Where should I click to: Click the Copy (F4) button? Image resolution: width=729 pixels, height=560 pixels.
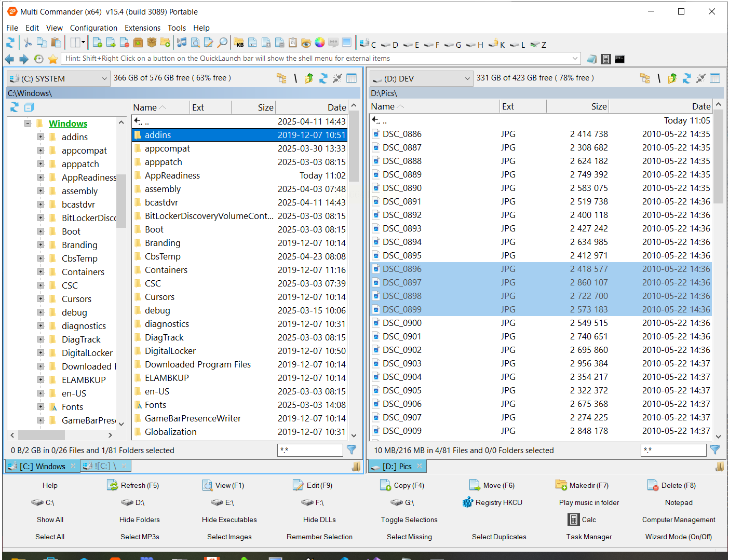tap(402, 485)
